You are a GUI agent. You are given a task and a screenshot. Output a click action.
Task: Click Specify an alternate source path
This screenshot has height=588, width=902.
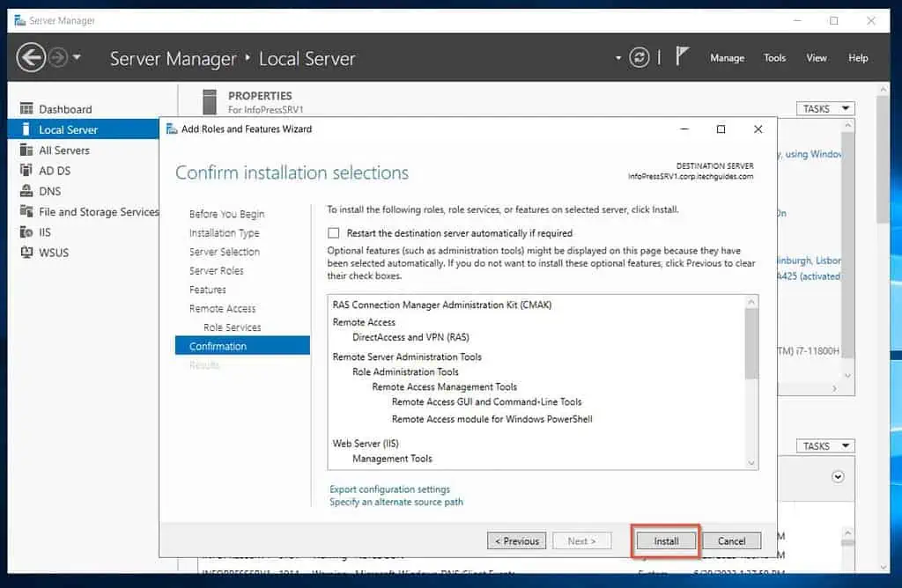396,502
